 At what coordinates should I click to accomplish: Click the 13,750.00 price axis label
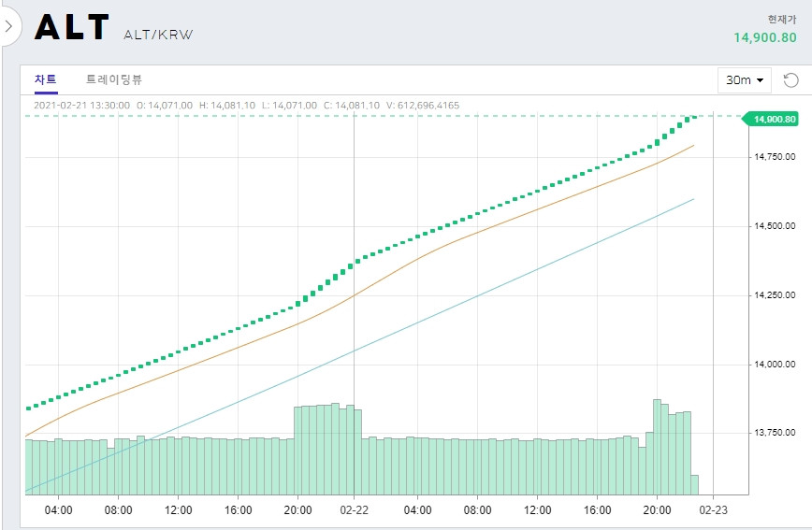(775, 433)
